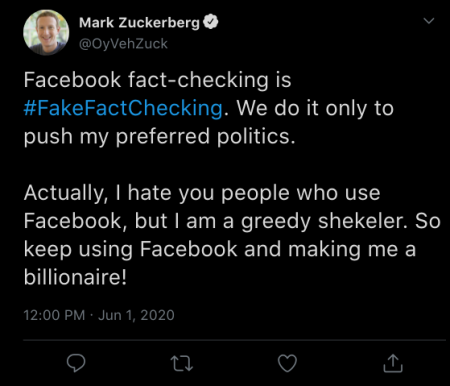Click the verified checkmark badge beside the name

coord(210,22)
